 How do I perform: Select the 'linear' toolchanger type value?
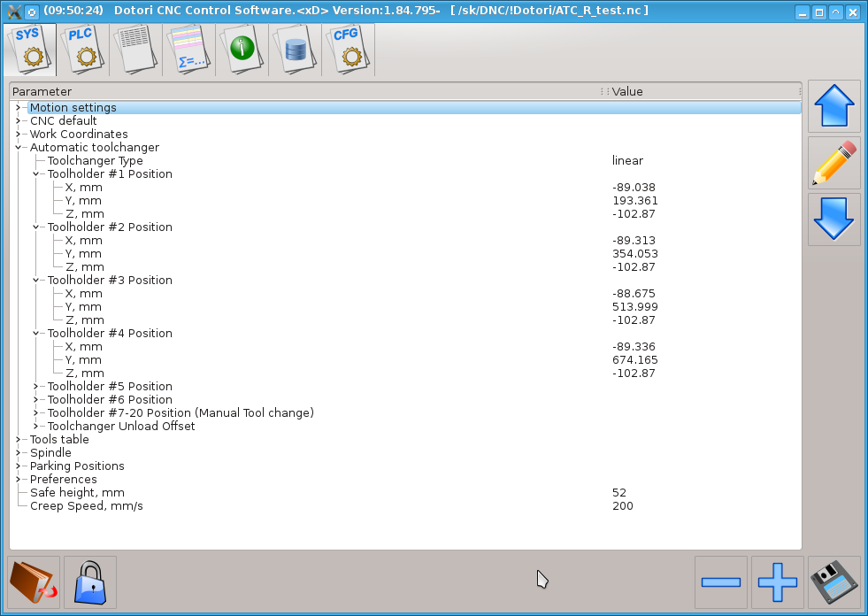627,161
